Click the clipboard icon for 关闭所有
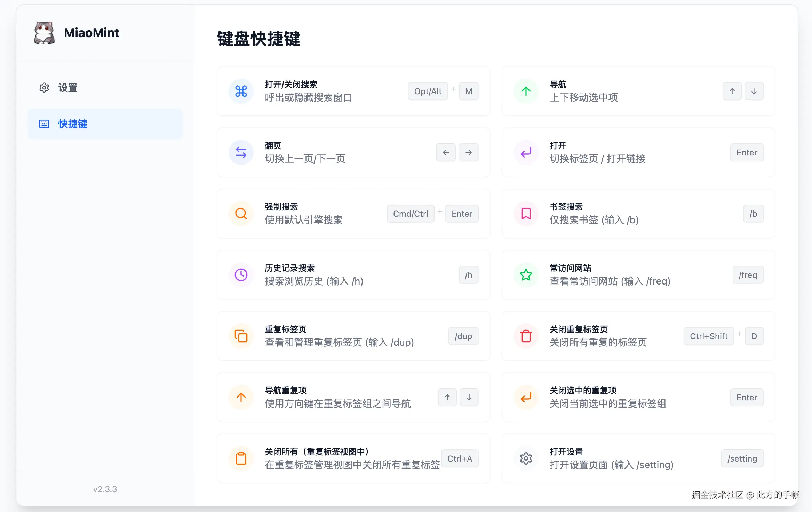Image resolution: width=812 pixels, height=512 pixels. point(241,458)
